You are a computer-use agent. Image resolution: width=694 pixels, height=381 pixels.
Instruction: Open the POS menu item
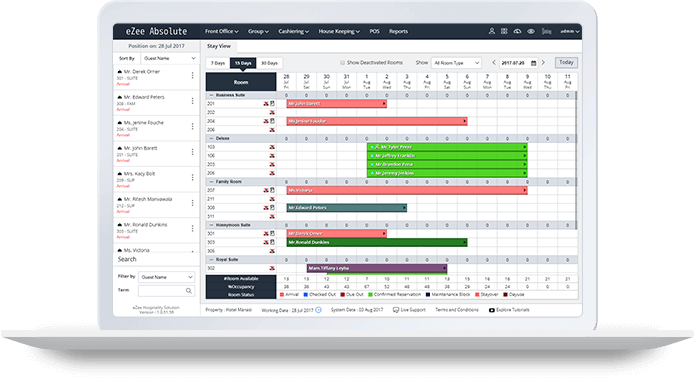(x=374, y=31)
